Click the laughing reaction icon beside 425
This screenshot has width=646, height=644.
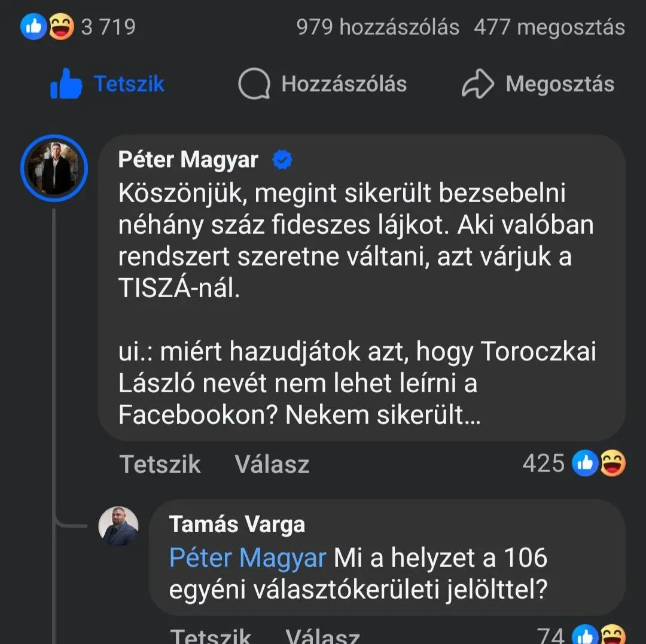tap(613, 463)
